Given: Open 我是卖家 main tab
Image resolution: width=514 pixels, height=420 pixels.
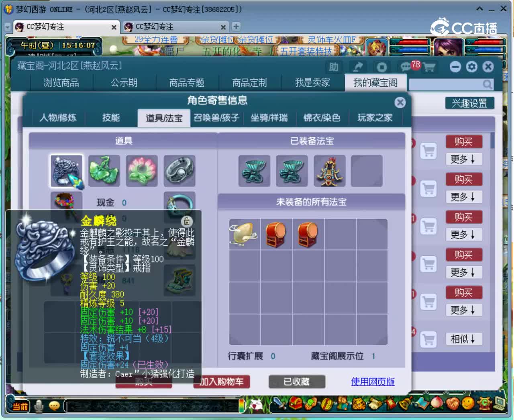Looking at the screenshot, I should pyautogui.click(x=312, y=83).
